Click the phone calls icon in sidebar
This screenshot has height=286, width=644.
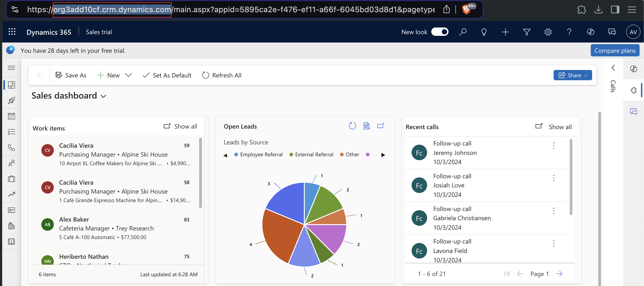tap(11, 147)
